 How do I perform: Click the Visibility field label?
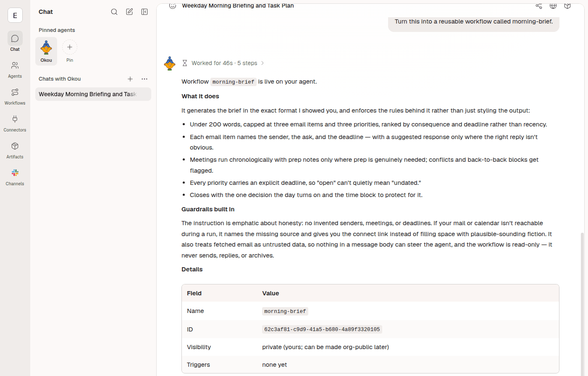199,347
